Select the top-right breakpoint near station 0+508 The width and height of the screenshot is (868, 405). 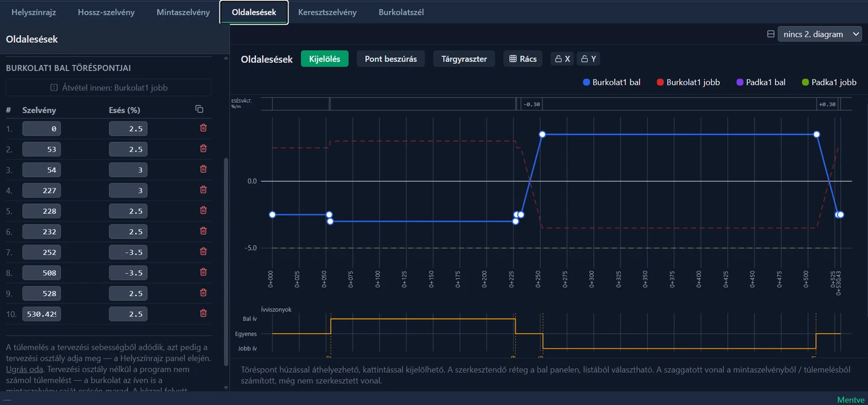coord(817,134)
